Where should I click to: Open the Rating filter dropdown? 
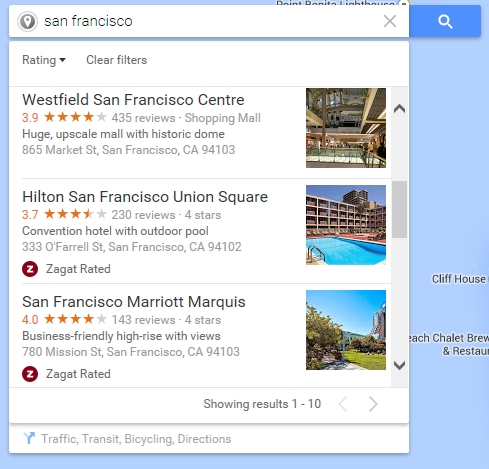pos(44,60)
